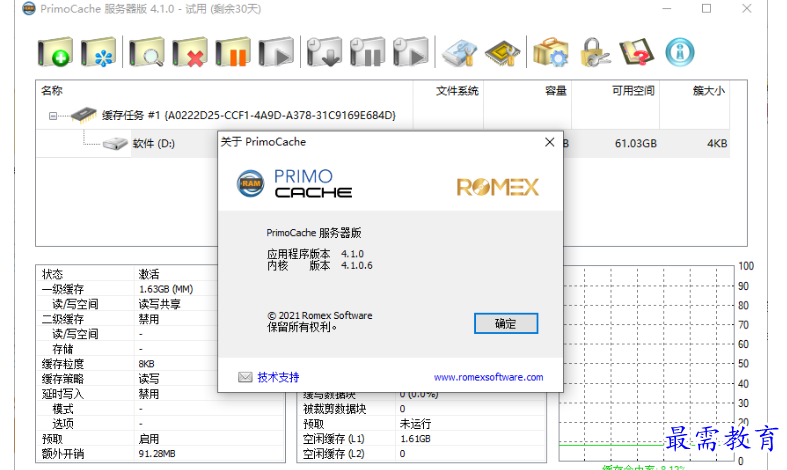Click the 内核 版本 4.1.0.6 text
787x470 pixels.
(320, 266)
